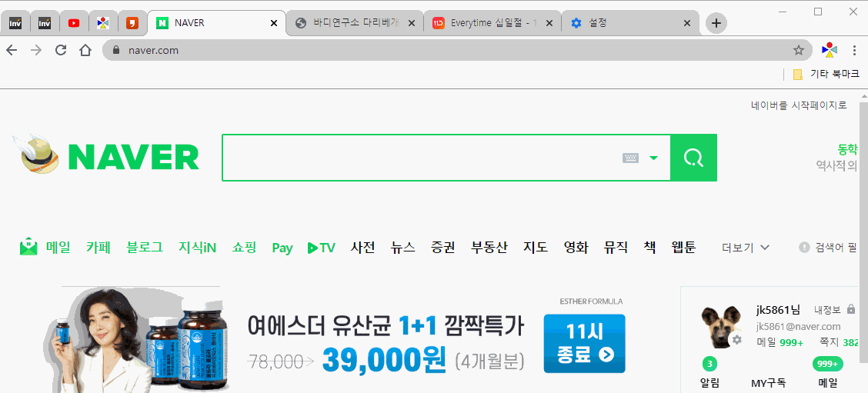
Task: Close the Everytime 십일절 tab
Action: click(549, 23)
